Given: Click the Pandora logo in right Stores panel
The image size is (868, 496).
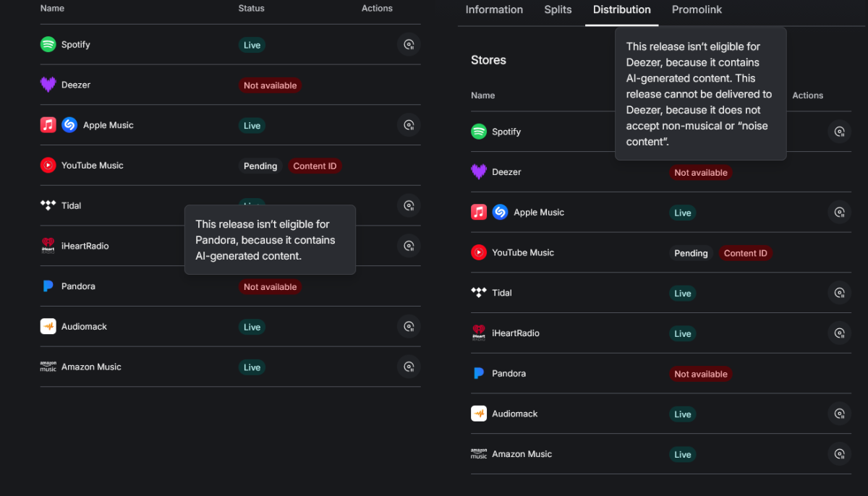Looking at the screenshot, I should [x=479, y=374].
